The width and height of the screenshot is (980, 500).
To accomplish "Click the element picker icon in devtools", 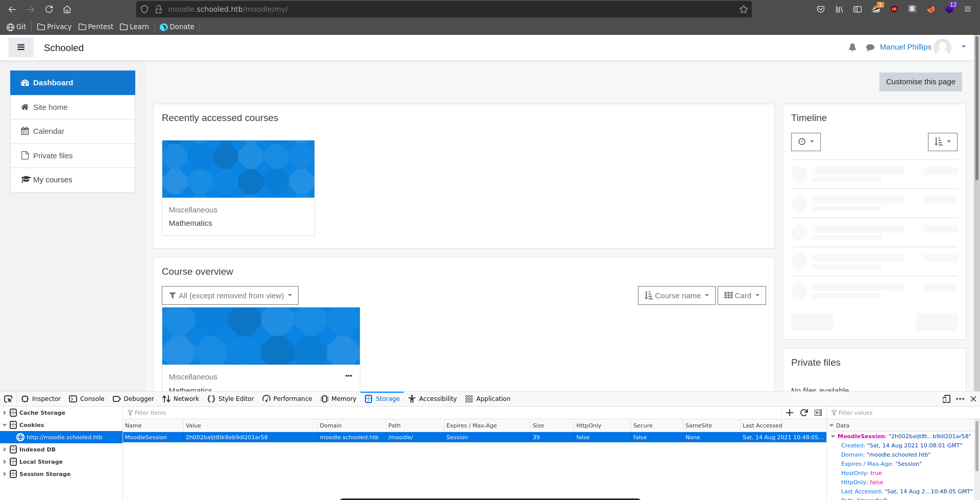I will (8, 399).
